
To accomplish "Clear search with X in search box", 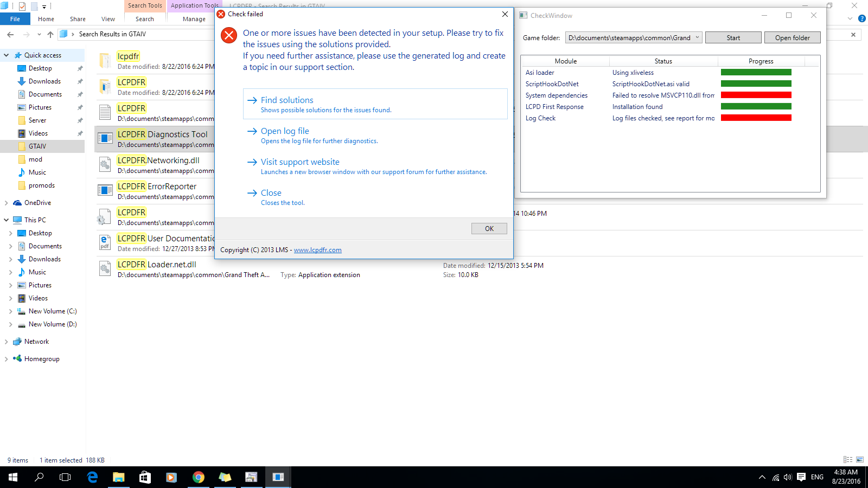I will click(853, 35).
